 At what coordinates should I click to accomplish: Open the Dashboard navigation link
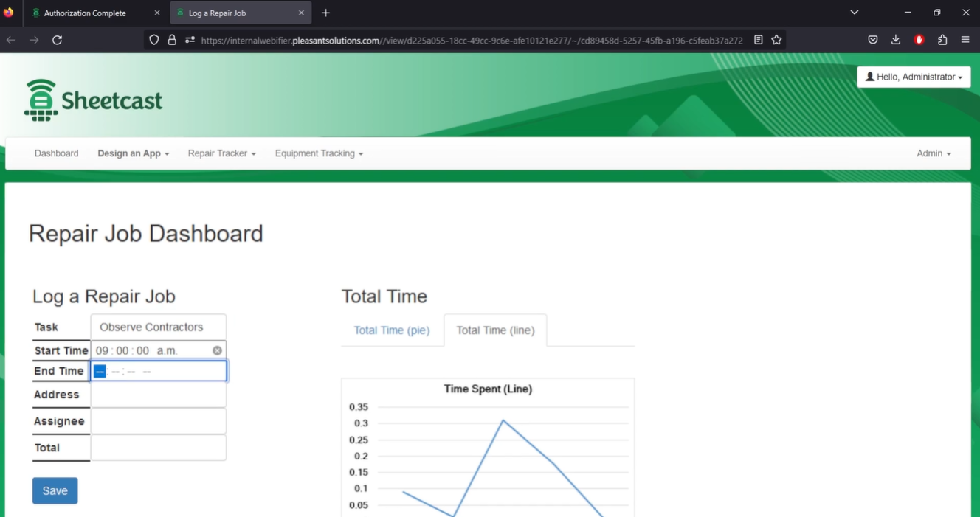(56, 153)
